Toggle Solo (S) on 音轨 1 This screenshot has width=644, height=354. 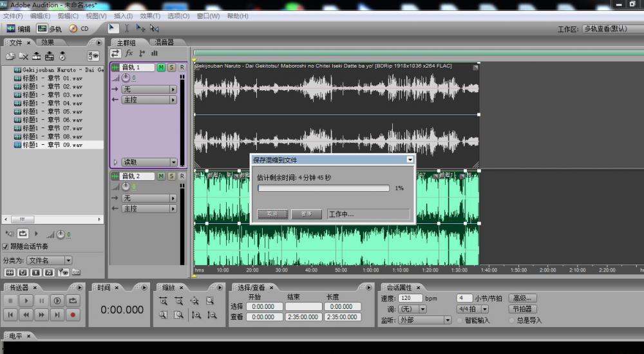(x=171, y=68)
